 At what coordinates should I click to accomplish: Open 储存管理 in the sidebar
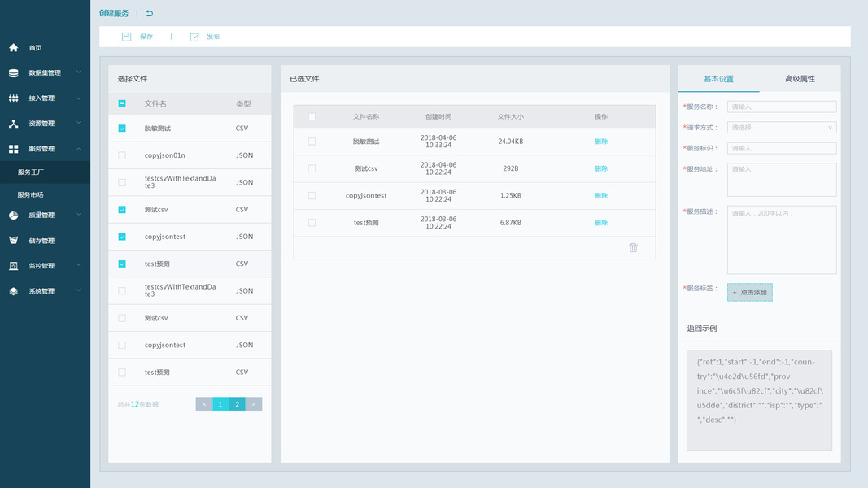41,241
